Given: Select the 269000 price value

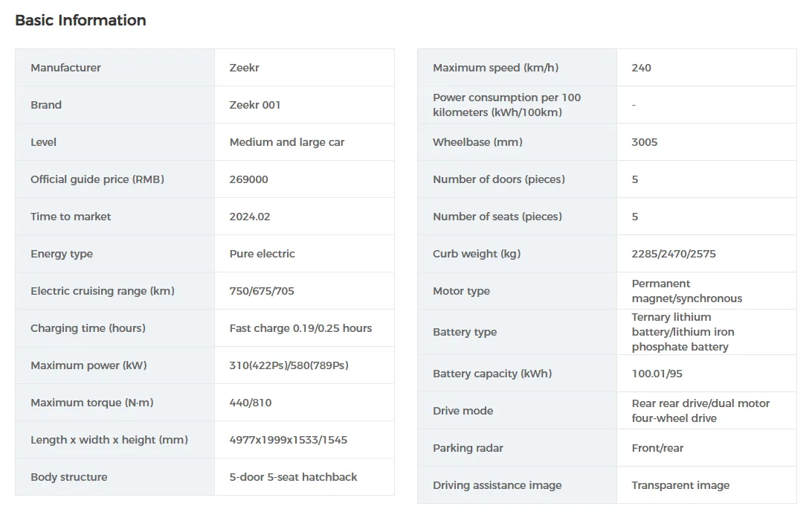Looking at the screenshot, I should pos(249,179).
